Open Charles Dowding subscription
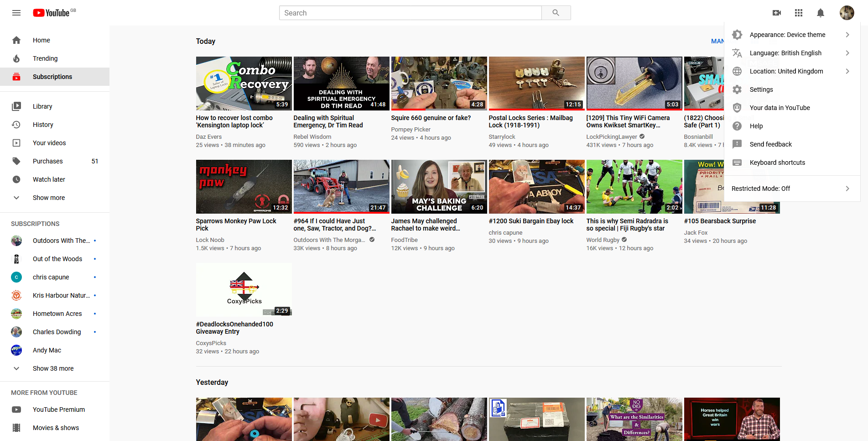Screen dimensions: 868x441 coord(55,332)
